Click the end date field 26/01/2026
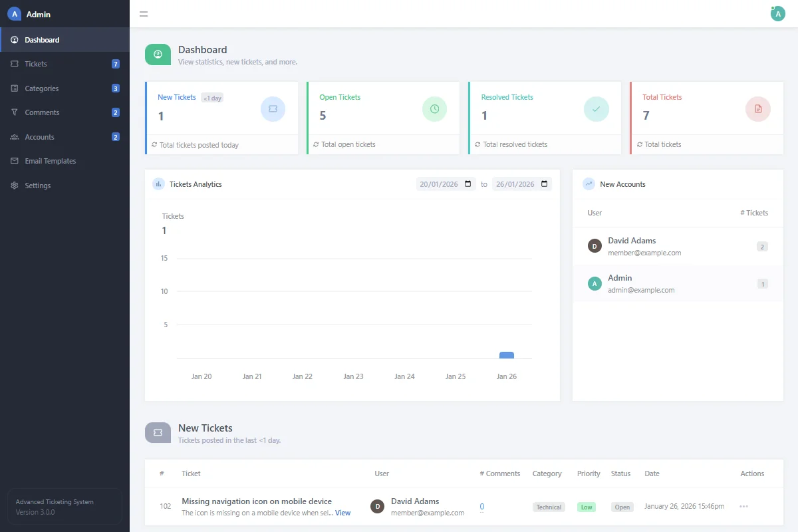The image size is (798, 532). pos(522,184)
